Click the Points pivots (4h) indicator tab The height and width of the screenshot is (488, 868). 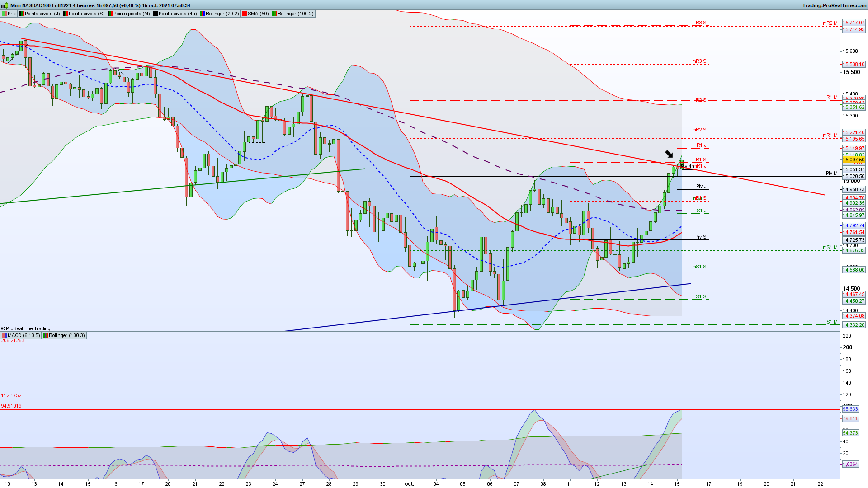click(x=177, y=14)
